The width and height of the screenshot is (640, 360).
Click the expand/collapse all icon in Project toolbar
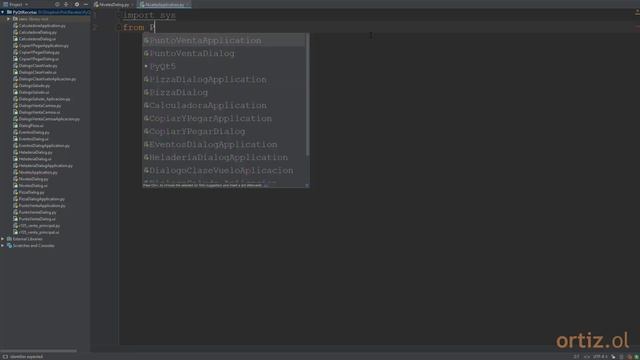[67, 4]
